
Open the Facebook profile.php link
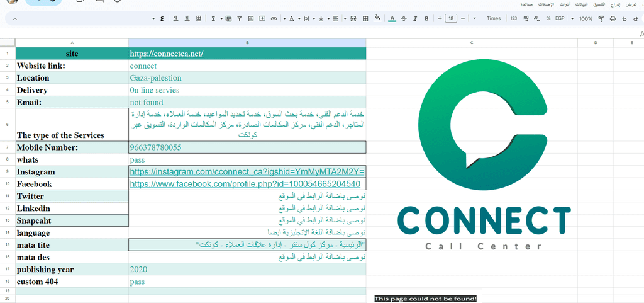245,184
